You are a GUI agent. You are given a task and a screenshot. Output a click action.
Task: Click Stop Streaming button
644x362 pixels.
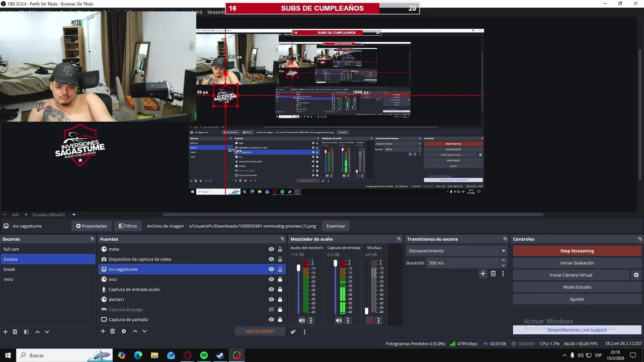[x=577, y=251]
